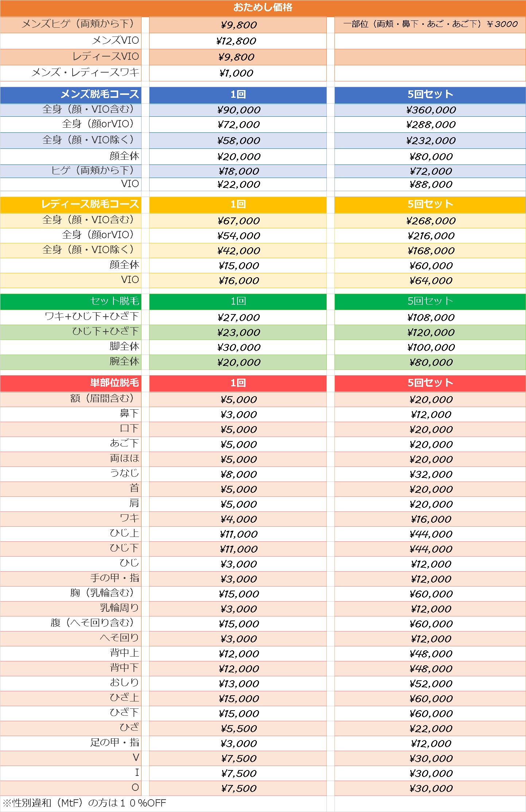This screenshot has width=526, height=812.
Task: Click the おためし価格 header
Action: coord(263,8)
